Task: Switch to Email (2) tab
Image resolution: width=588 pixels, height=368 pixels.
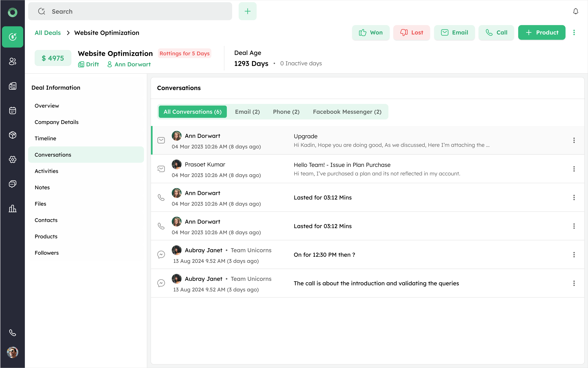Action: pyautogui.click(x=247, y=112)
